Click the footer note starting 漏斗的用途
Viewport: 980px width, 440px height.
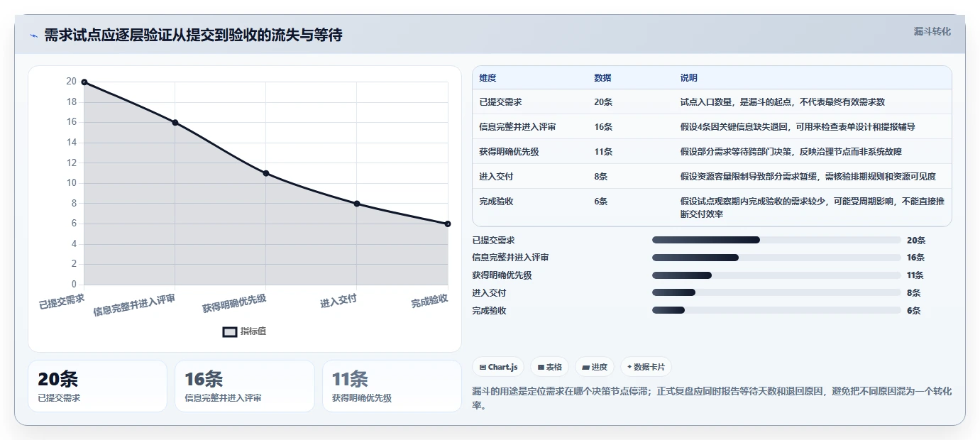[x=712, y=399]
